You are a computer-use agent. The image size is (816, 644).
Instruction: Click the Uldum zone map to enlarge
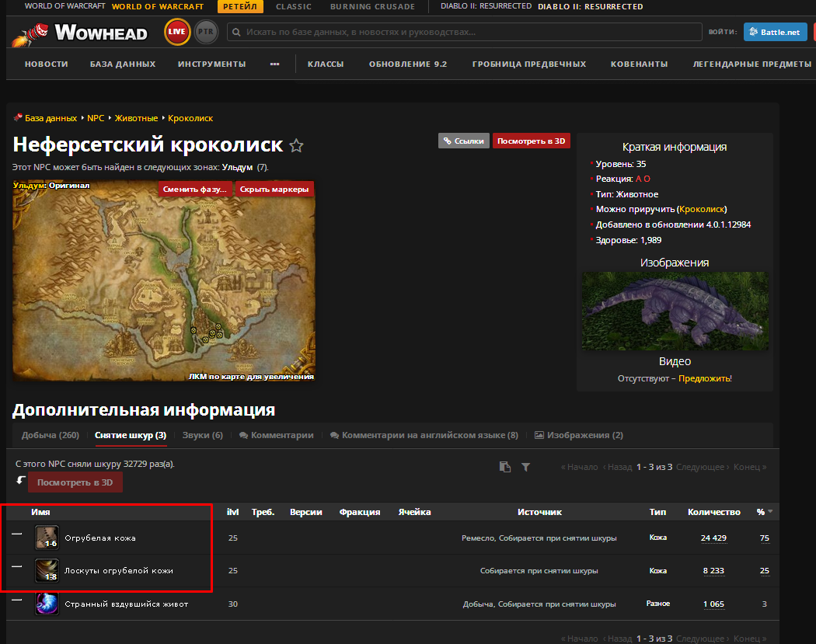click(163, 280)
